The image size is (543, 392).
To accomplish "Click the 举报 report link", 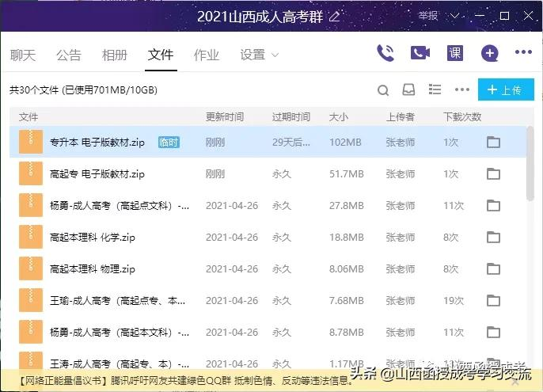I will [427, 16].
